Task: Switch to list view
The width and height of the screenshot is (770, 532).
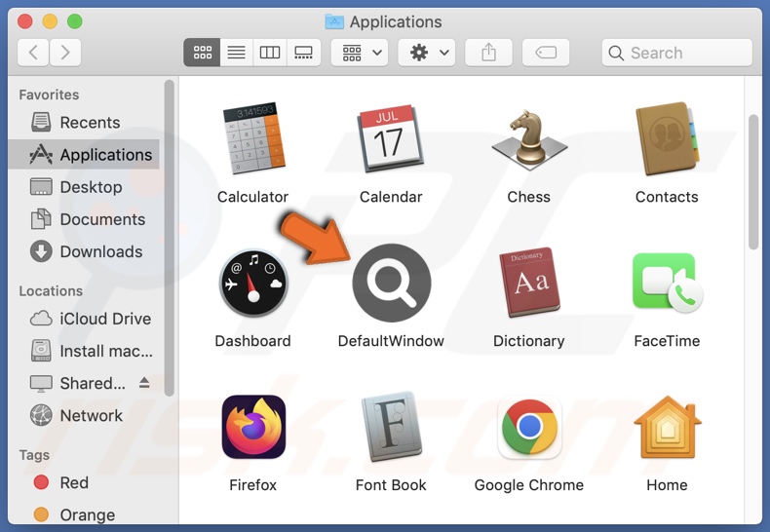Action: click(236, 52)
